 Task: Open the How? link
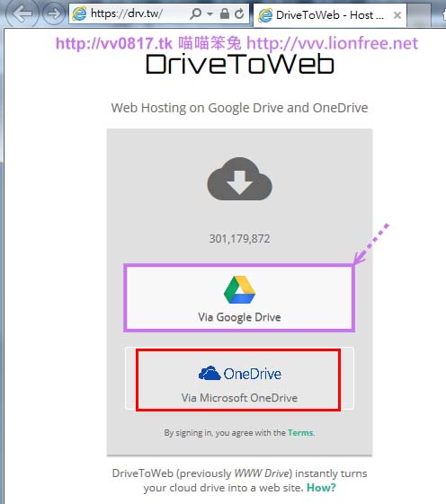[321, 488]
